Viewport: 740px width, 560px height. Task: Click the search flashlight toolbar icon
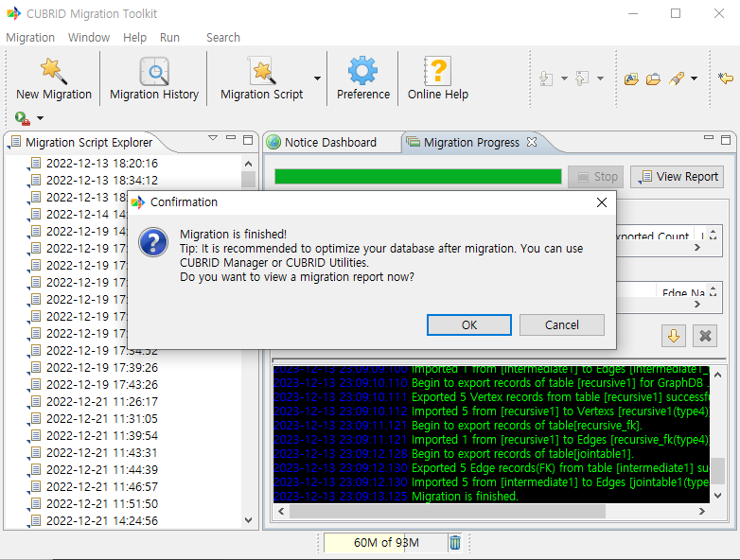tap(677, 79)
